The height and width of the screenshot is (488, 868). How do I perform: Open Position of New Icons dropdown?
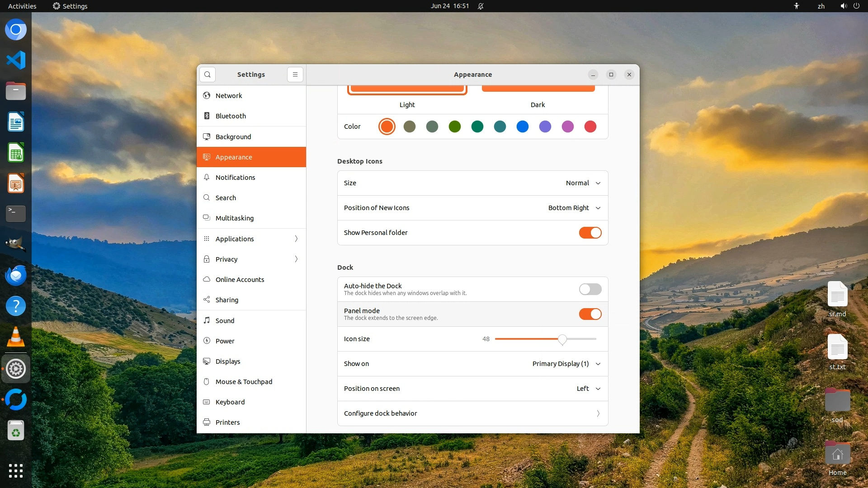pos(574,208)
